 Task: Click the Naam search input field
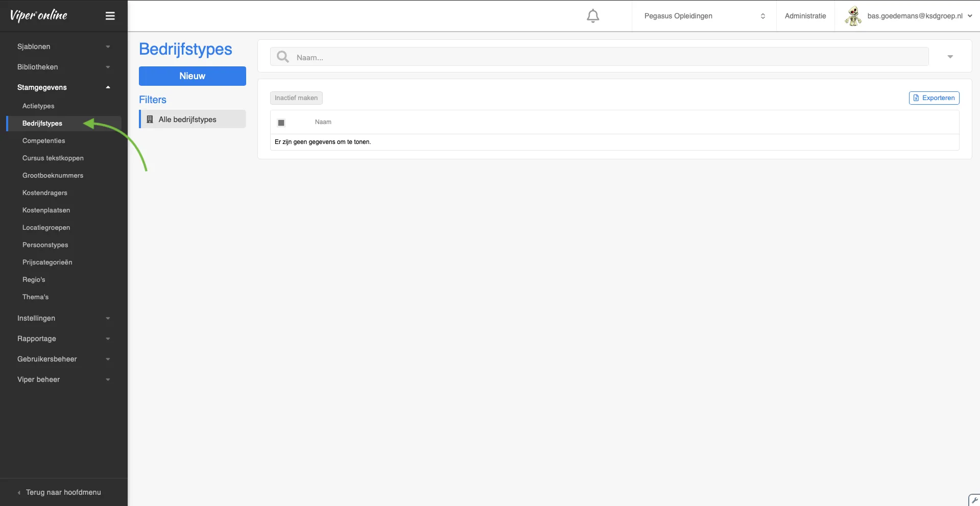click(x=600, y=57)
